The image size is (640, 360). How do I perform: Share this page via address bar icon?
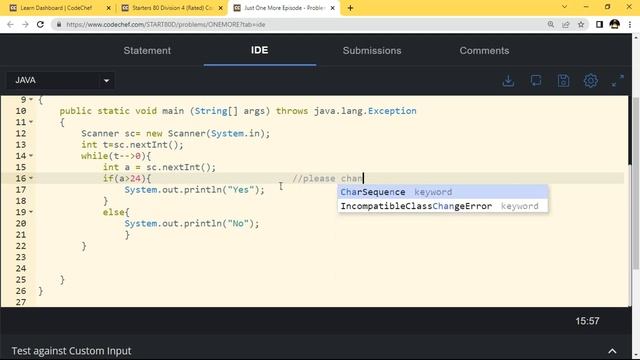[566, 24]
